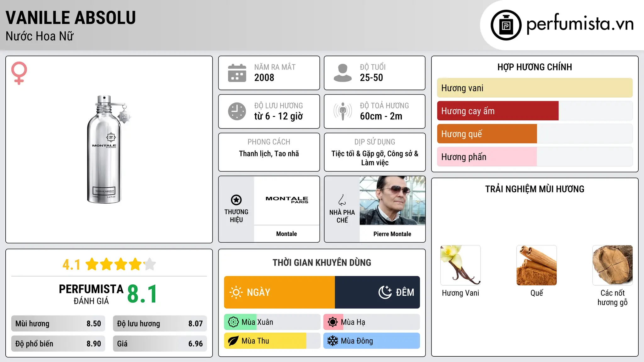Screen dimensions: 644x362
Task: Click the launch year value 2008
Action: pyautogui.click(x=264, y=78)
